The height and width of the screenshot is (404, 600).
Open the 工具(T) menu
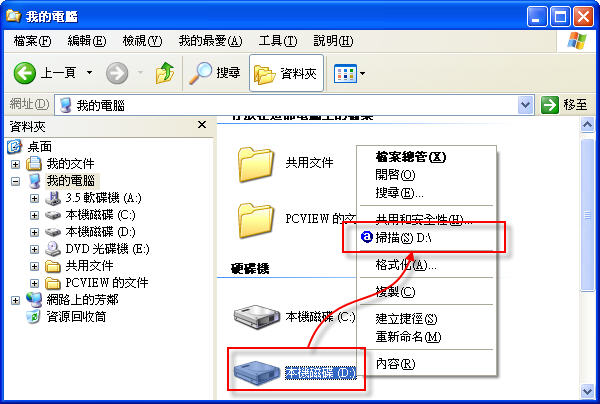(x=278, y=41)
